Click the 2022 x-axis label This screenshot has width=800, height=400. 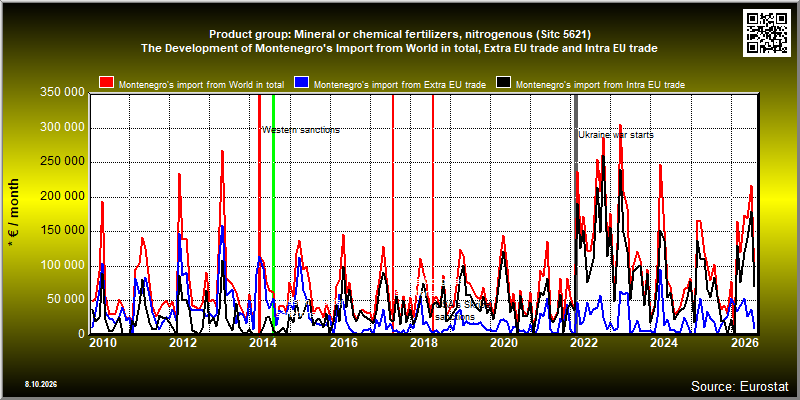click(584, 343)
